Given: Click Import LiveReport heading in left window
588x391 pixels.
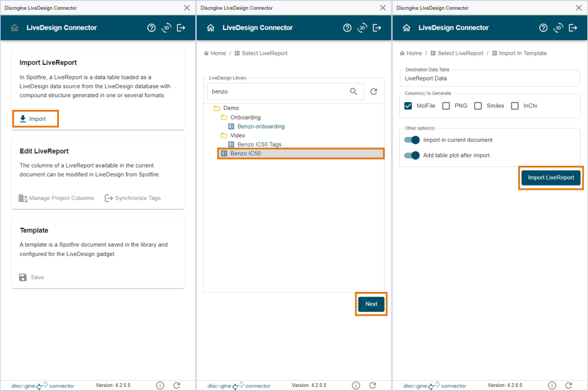Looking at the screenshot, I should pyautogui.click(x=48, y=62).
